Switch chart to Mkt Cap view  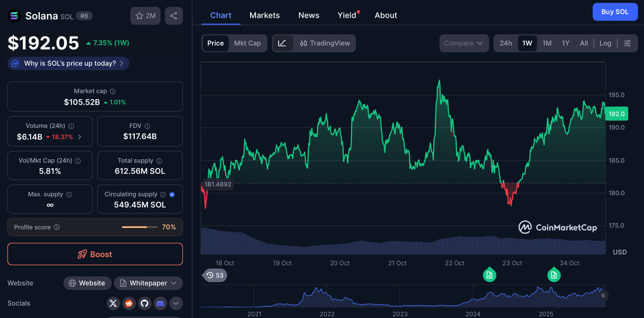pos(247,43)
